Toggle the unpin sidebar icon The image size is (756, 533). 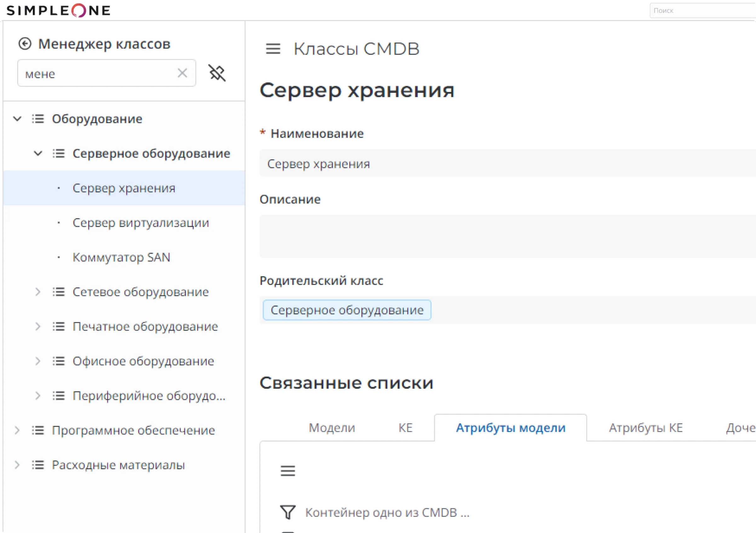(217, 73)
